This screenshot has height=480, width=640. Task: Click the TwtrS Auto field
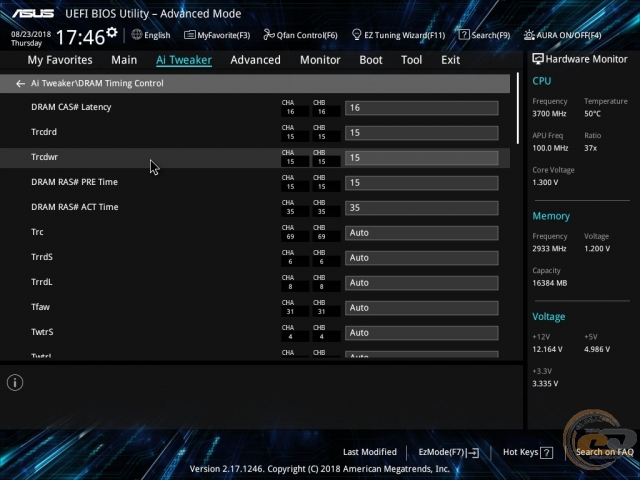(x=422, y=333)
